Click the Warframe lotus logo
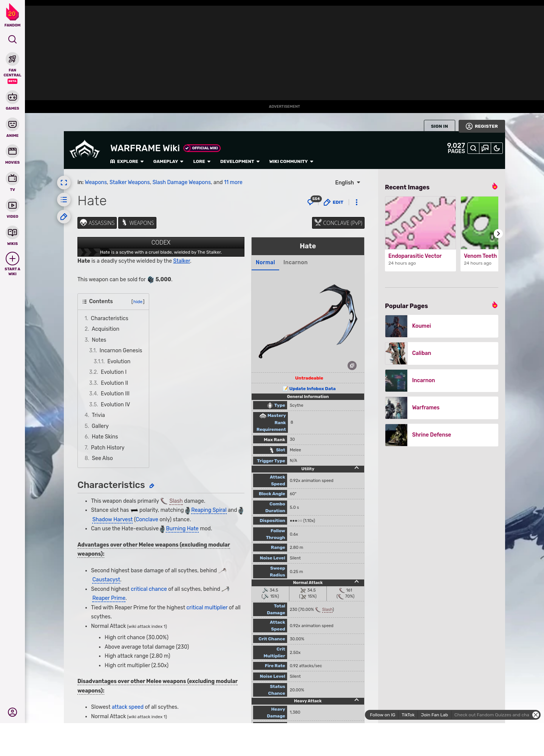The image size is (544, 756). [85, 150]
